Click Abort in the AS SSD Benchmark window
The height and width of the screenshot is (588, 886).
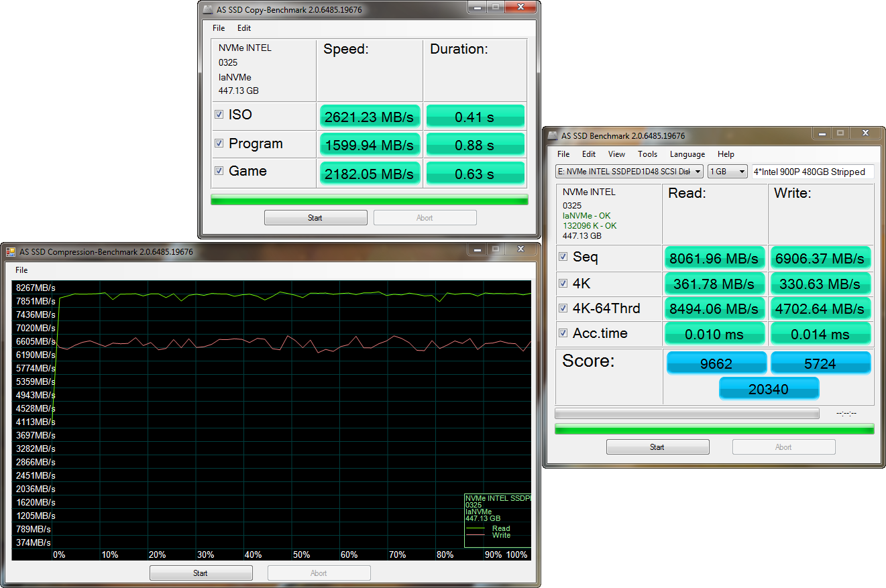point(783,447)
